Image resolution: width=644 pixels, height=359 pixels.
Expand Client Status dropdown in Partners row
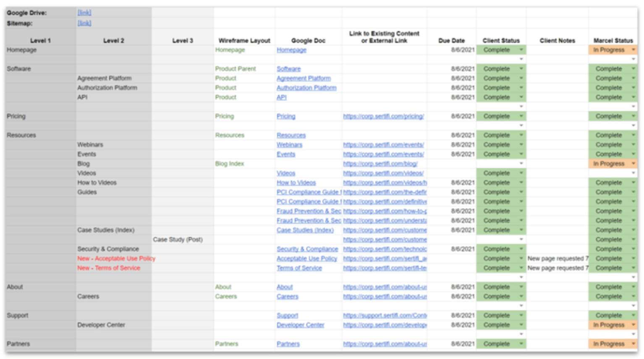point(521,344)
